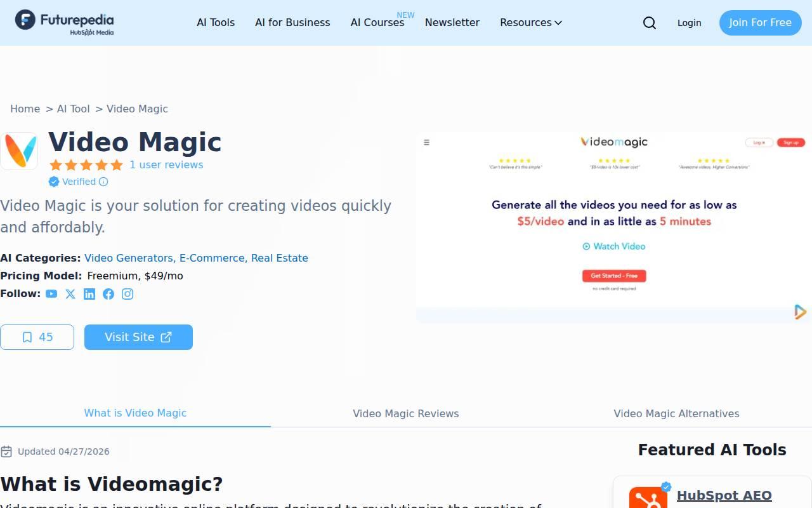Open AI for Business menu item
This screenshot has height=508, width=812.
pyautogui.click(x=292, y=23)
